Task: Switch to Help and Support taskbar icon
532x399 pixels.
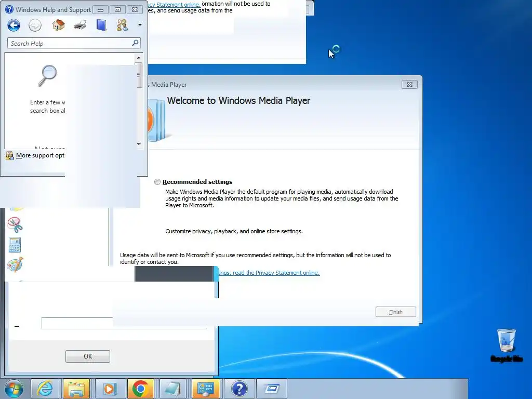Action: (x=239, y=389)
